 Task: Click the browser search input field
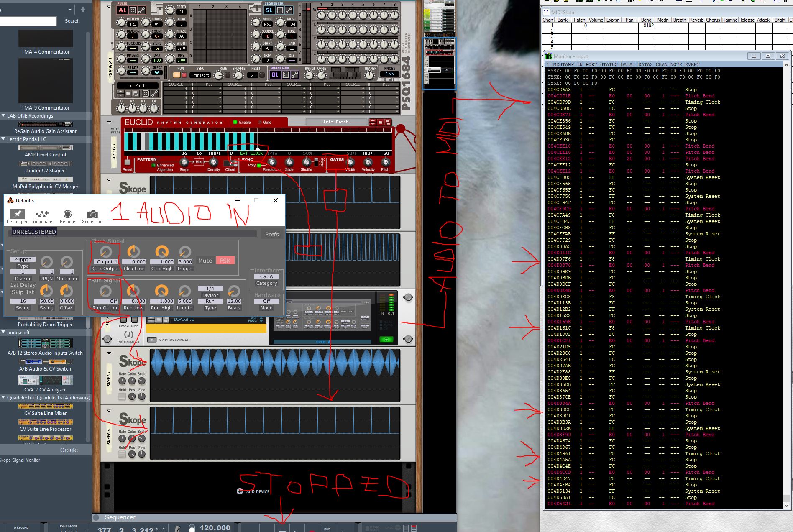(x=28, y=21)
